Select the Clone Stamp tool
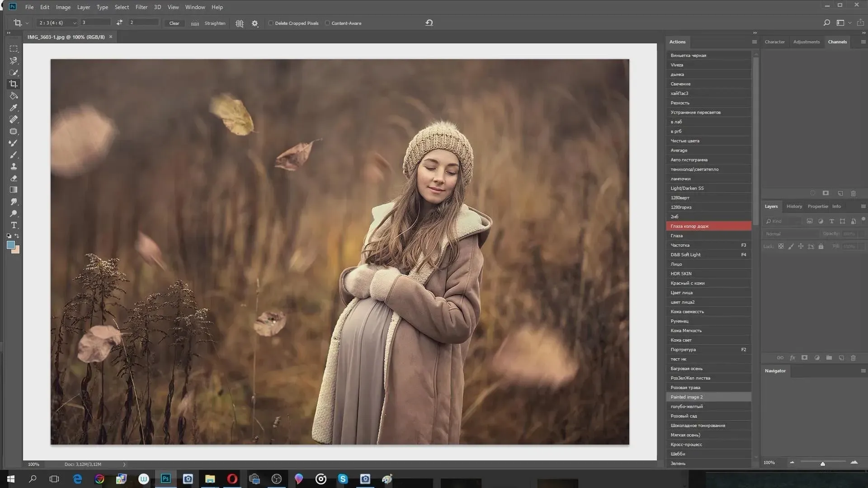The image size is (868, 488). tap(14, 167)
